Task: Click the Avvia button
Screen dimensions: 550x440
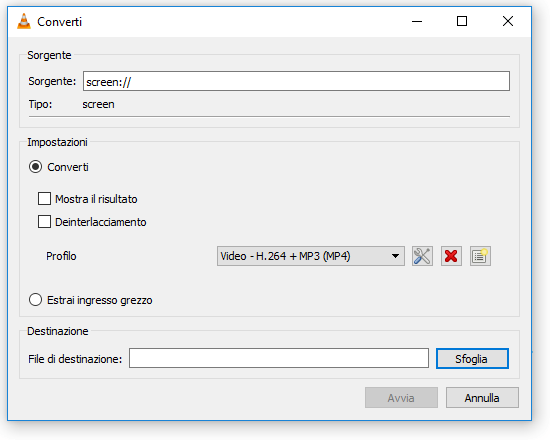Action: [x=401, y=398]
